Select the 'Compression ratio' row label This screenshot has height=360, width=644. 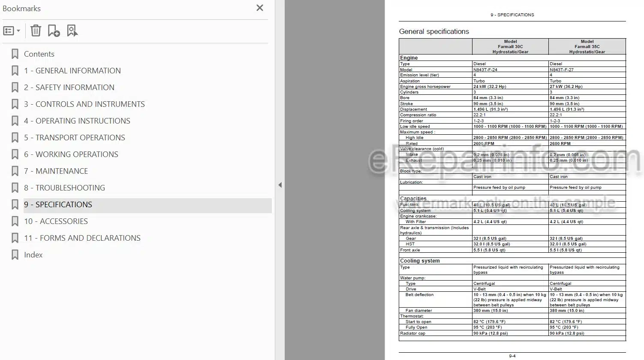tap(418, 115)
